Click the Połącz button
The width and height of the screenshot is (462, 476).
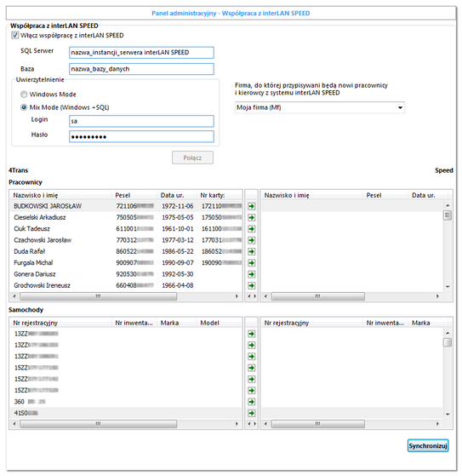coord(192,158)
